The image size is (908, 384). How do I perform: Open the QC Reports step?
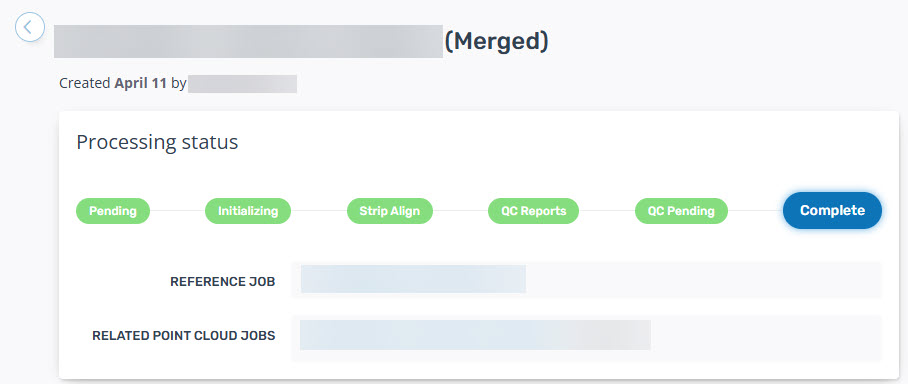(533, 211)
